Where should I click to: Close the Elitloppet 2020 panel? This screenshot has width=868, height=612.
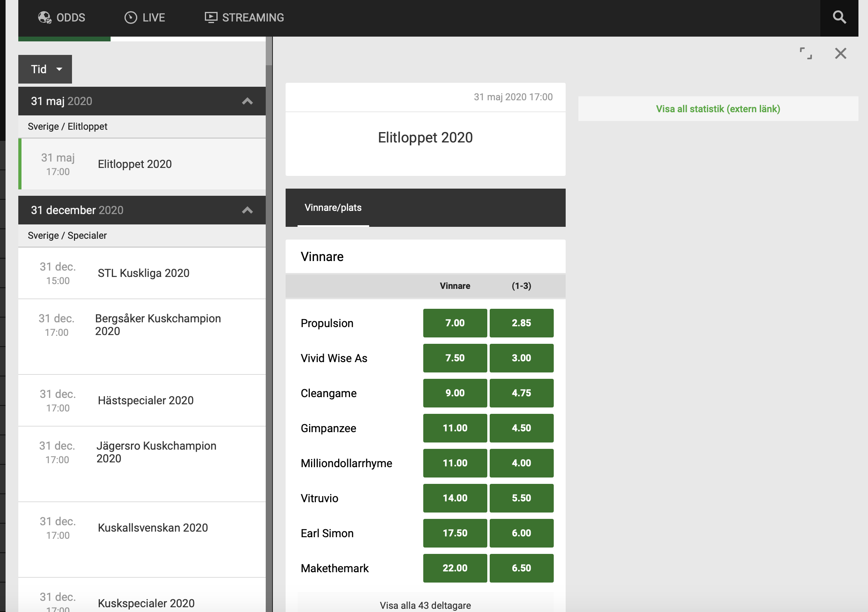[840, 53]
